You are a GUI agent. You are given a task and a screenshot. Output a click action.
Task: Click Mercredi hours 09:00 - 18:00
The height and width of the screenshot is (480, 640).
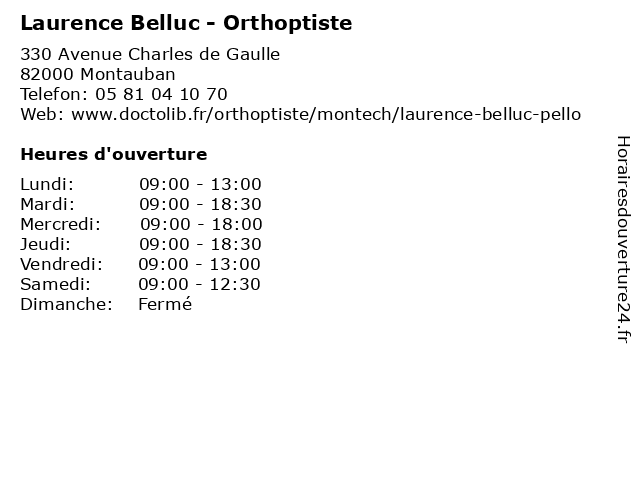pos(201,224)
